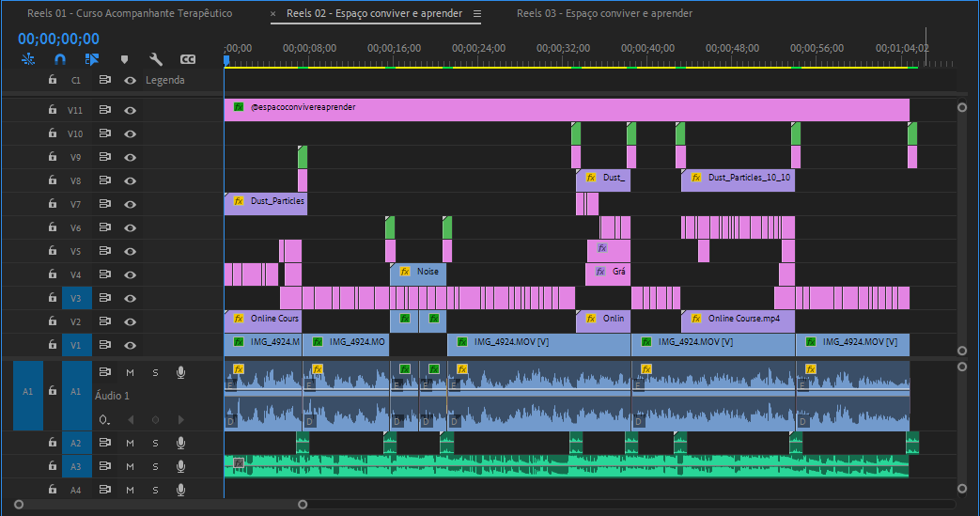Toggle insert sequence as nest option
Image resolution: width=980 pixels, height=516 pixels.
[28, 59]
